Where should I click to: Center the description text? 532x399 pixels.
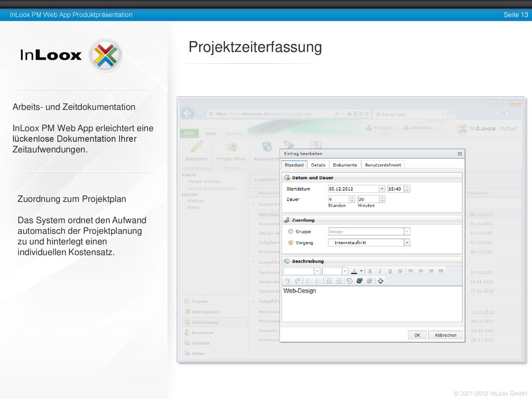point(421,271)
